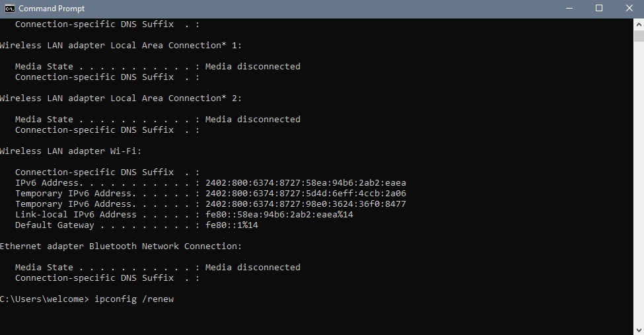Click the empty scrollbar track below thumb

[639, 183]
